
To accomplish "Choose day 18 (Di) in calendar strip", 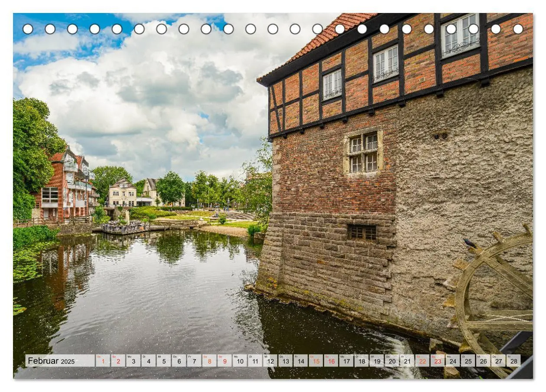I will pos(361,360).
